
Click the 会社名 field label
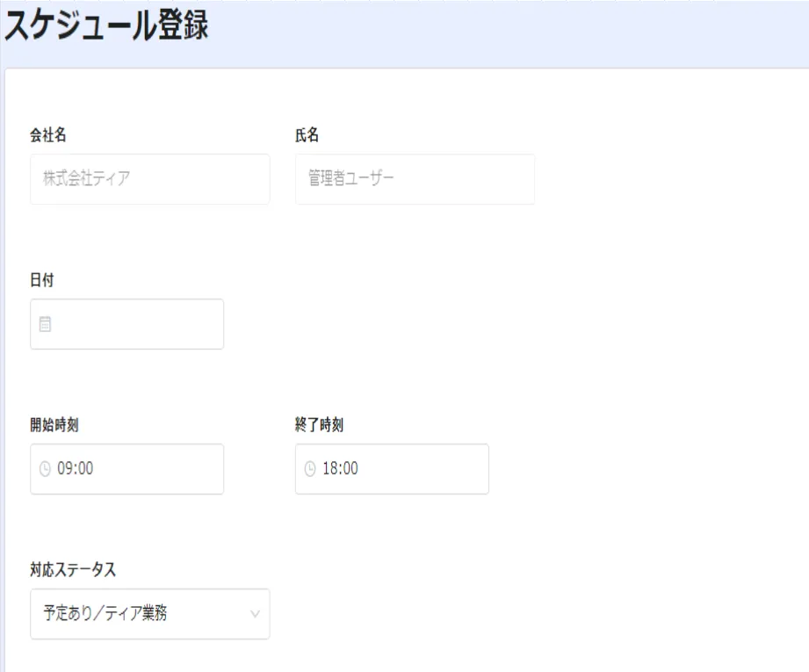pos(49,135)
